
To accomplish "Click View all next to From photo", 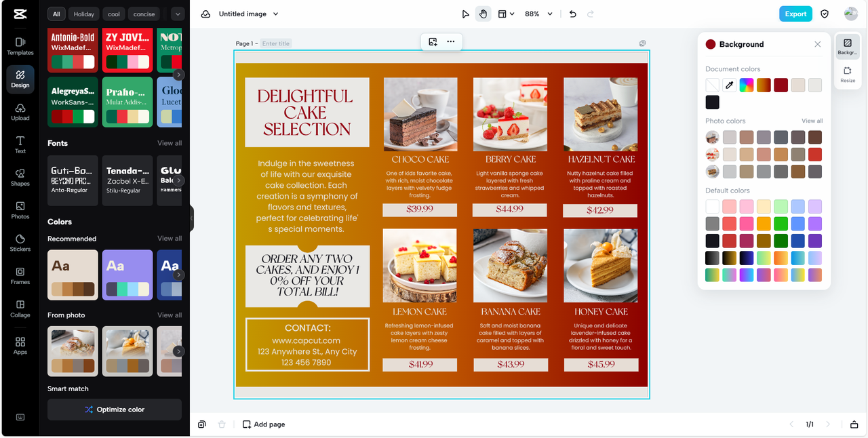I will pos(170,315).
